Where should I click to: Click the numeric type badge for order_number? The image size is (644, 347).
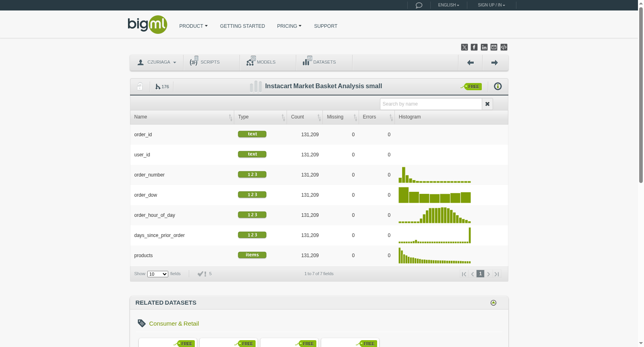click(252, 175)
